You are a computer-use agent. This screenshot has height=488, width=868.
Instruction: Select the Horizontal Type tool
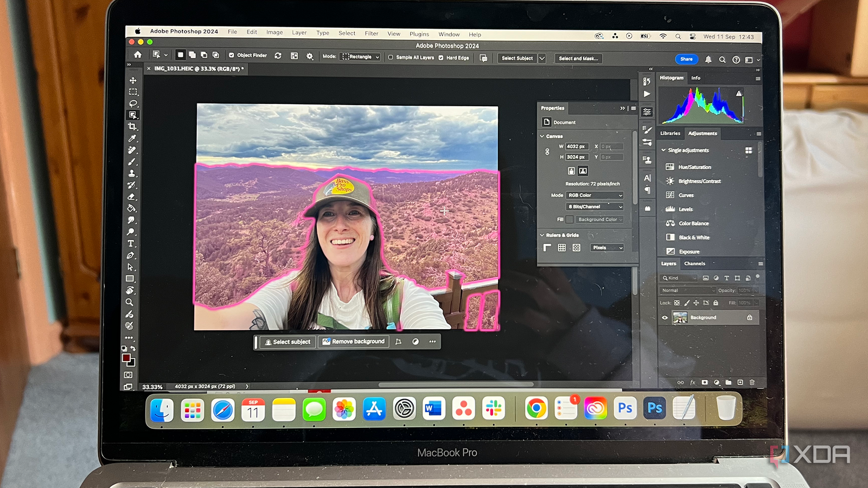(x=131, y=243)
